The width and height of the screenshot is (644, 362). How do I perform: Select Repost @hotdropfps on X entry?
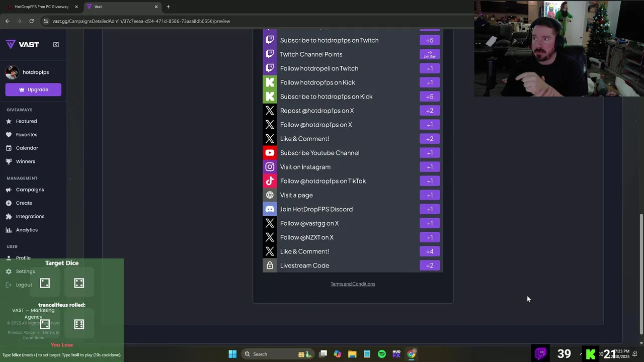353,111
